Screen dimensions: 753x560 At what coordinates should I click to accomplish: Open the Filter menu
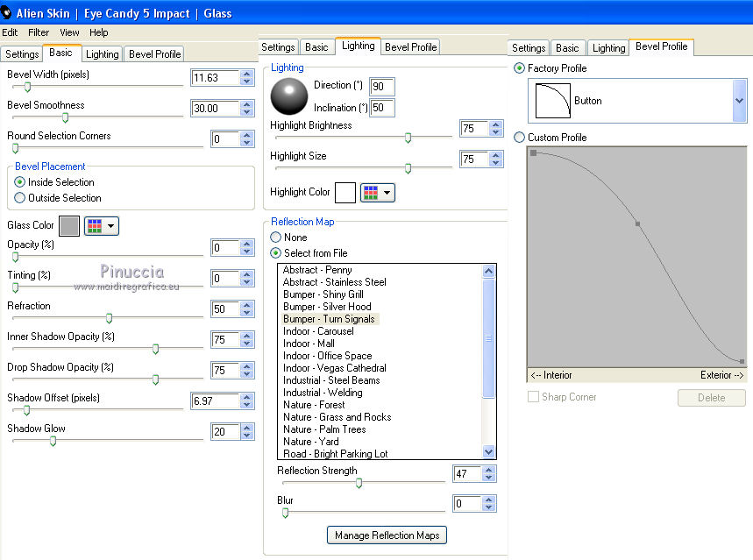(39, 32)
